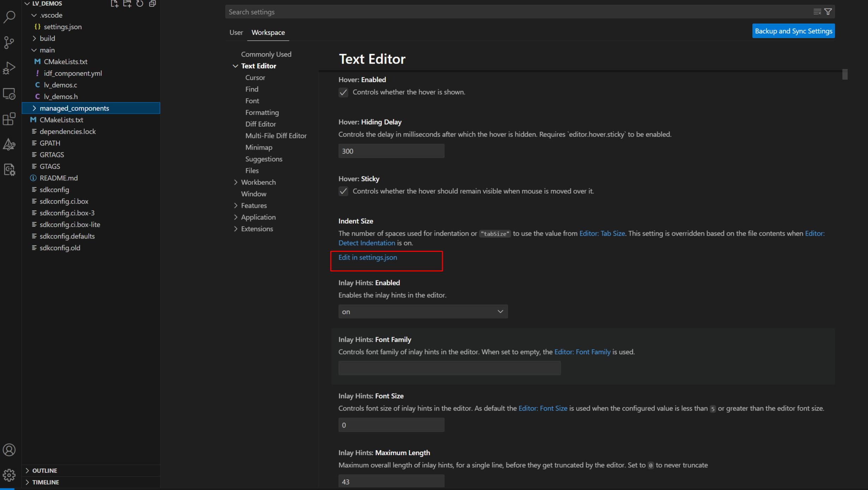Click the Refresh Explorer icon
868x490 pixels.
pos(140,4)
